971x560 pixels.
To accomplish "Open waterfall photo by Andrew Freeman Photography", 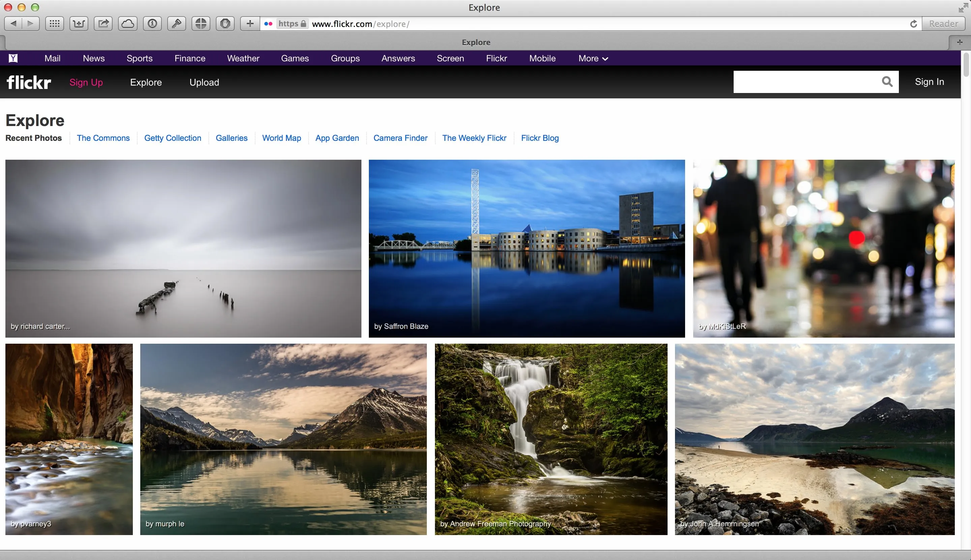I will click(551, 439).
